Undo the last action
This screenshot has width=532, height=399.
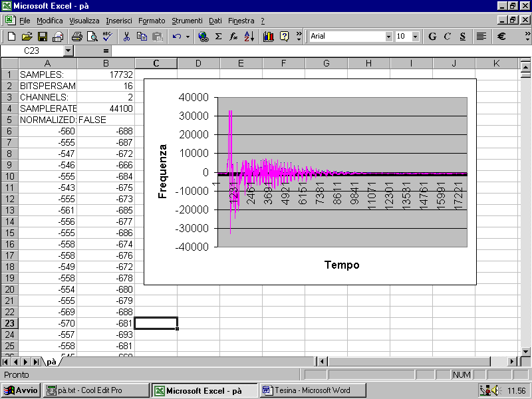pos(177,37)
